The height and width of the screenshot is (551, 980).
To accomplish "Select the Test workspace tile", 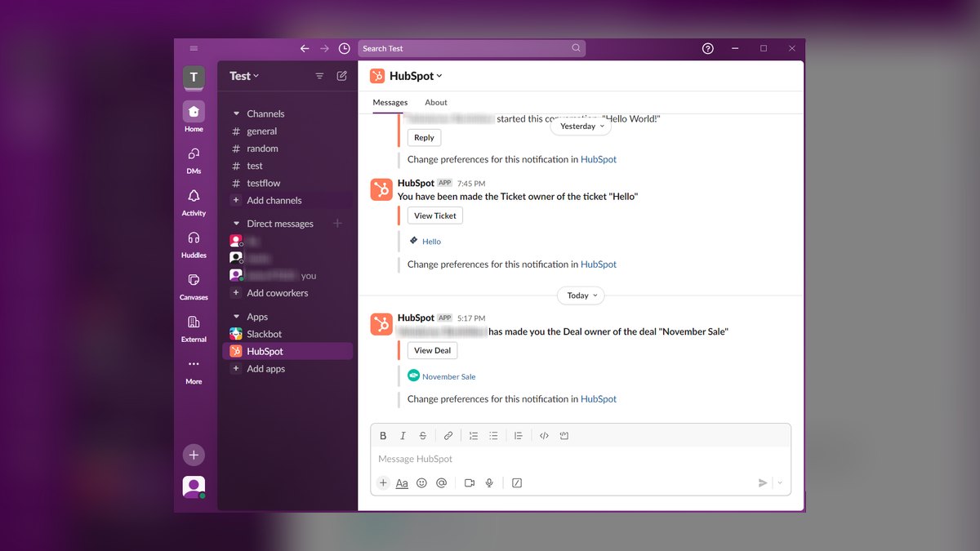I will [x=194, y=78].
